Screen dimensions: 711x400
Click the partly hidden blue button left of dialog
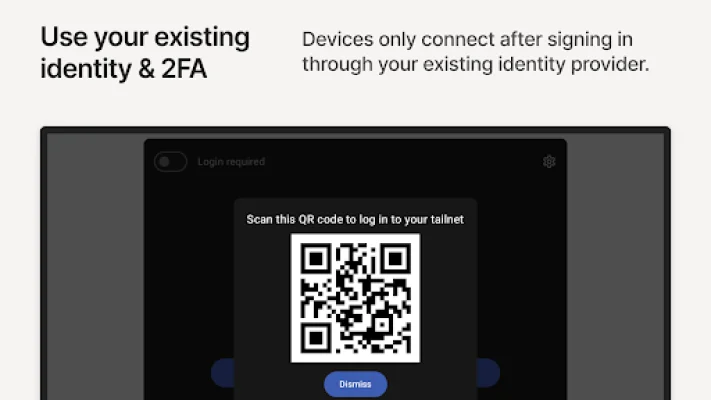(223, 373)
